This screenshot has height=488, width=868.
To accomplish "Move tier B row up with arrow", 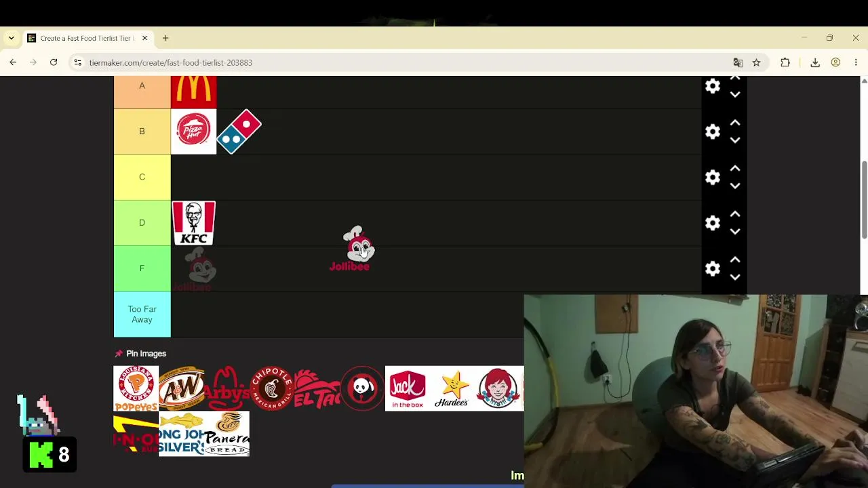I will 735,123.
